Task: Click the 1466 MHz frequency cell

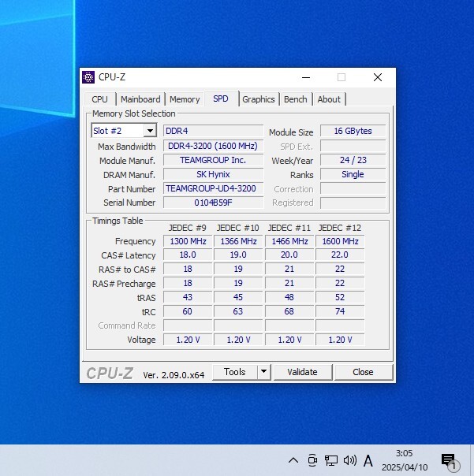Action: (x=289, y=241)
